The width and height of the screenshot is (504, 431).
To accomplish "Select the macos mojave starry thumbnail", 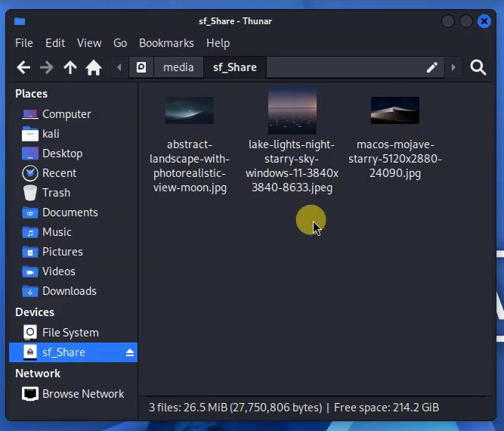I will [x=395, y=110].
